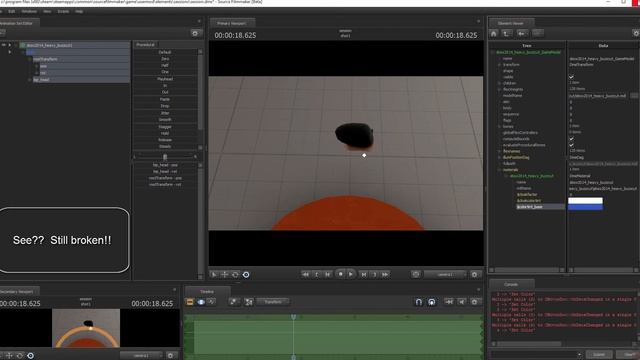The image size is (640, 360).
Task: Jump to last frame in primary viewport
Action: point(385,275)
